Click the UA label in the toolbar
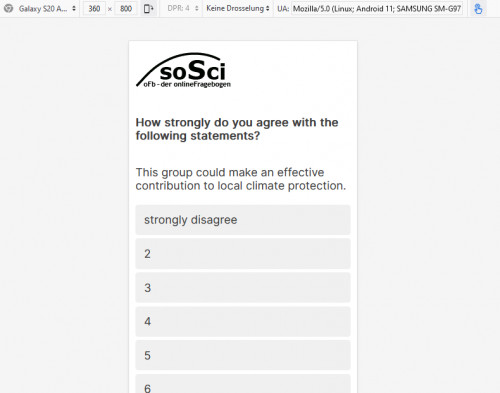Image resolution: width=500 pixels, height=393 pixels. pos(283,9)
